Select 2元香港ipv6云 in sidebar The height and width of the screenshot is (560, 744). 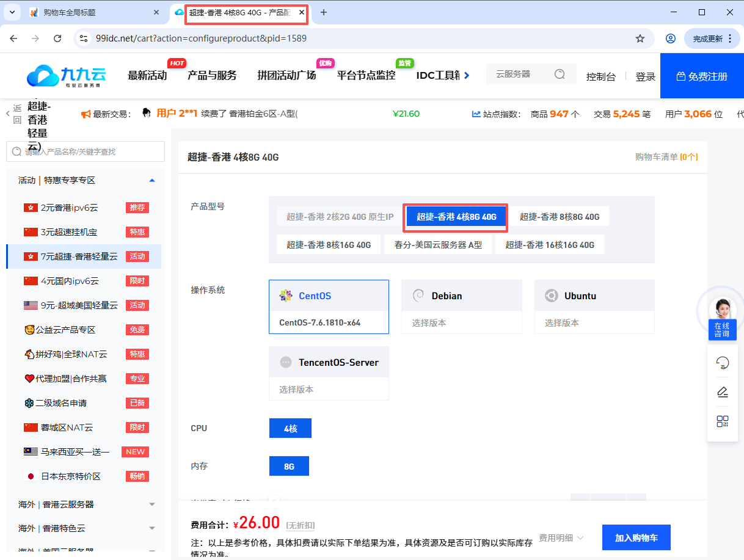point(84,208)
